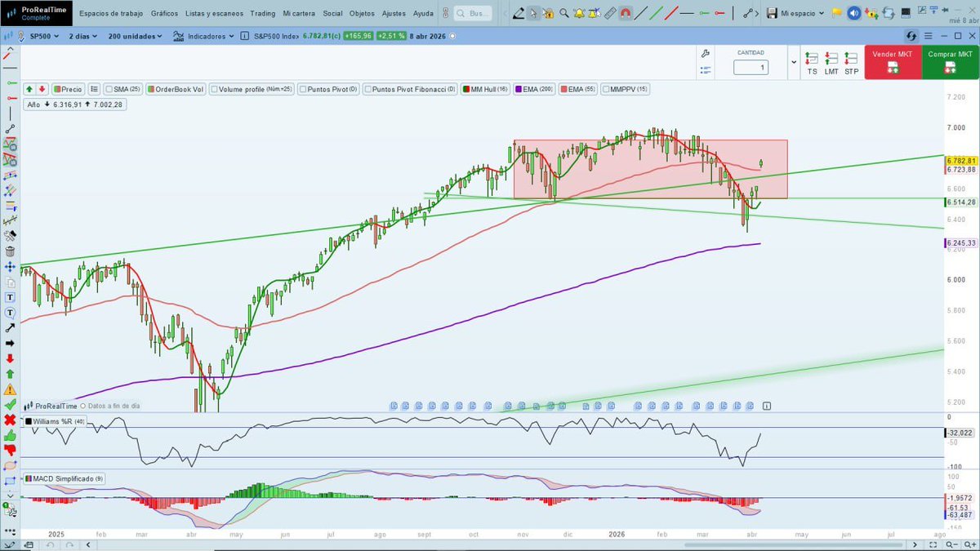Open the 2 días timeframe dropdown
The height and width of the screenshot is (551, 980).
coord(84,36)
